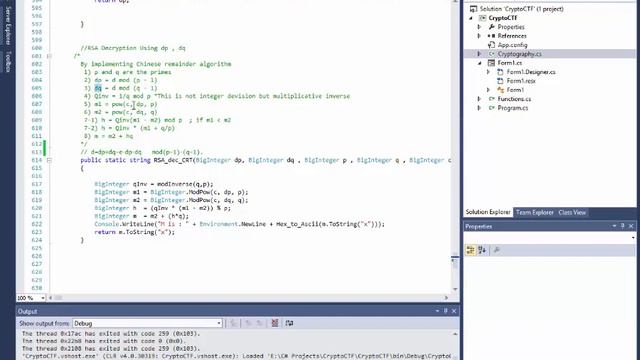Open Property Pages wrench icon
The width and height of the screenshot is (640, 360).
coord(497,250)
